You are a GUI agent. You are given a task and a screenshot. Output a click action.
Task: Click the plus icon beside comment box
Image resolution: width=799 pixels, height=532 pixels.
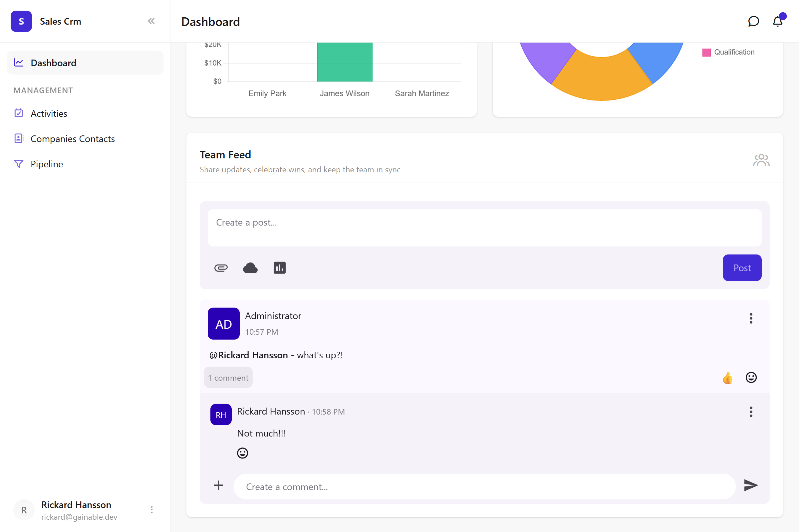tap(218, 485)
